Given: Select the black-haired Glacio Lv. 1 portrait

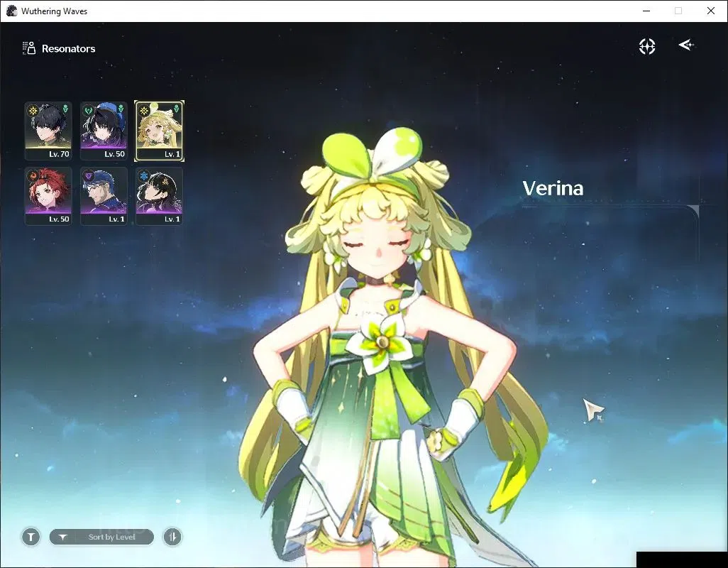Looking at the screenshot, I should (159, 196).
